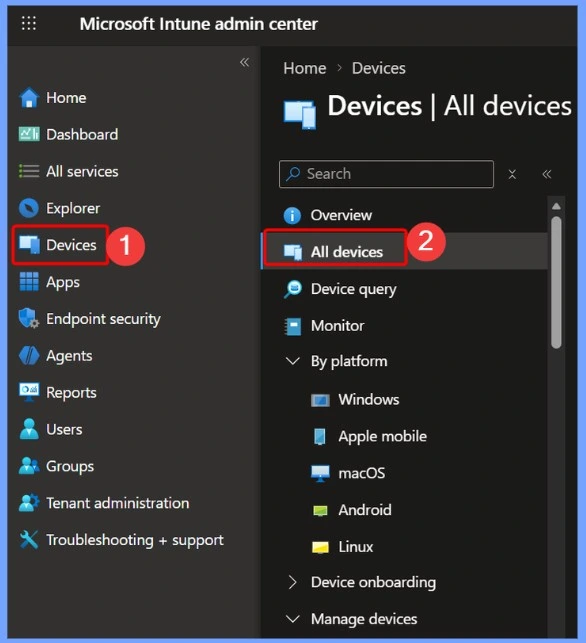Click the Monitor notebook icon

(x=293, y=326)
